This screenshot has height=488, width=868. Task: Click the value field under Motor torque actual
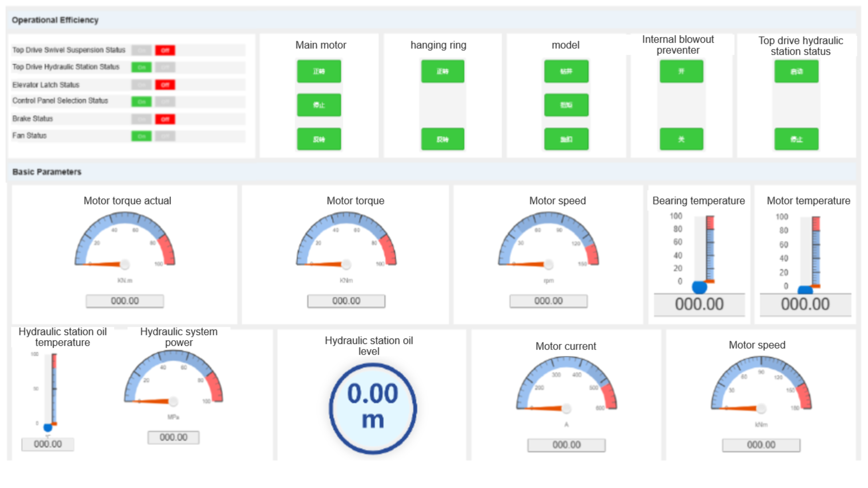pos(125,301)
